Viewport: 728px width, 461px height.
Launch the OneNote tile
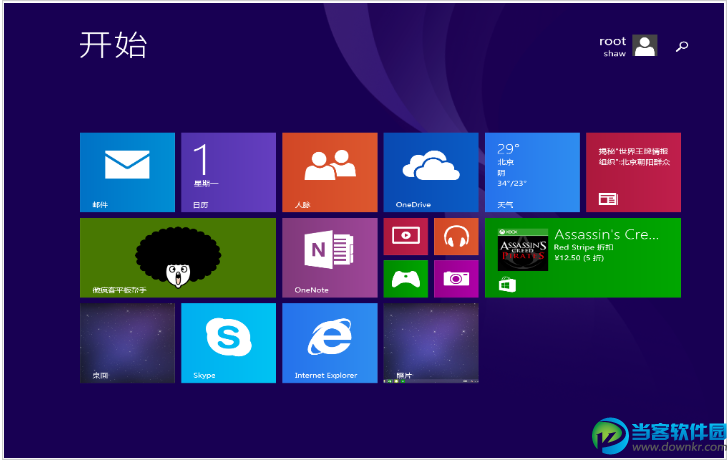[x=330, y=258]
